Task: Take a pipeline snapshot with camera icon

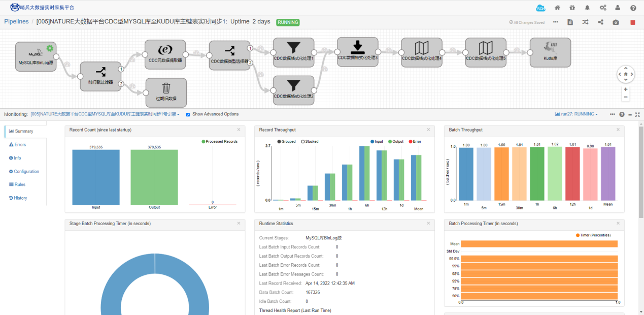Action: [x=616, y=22]
